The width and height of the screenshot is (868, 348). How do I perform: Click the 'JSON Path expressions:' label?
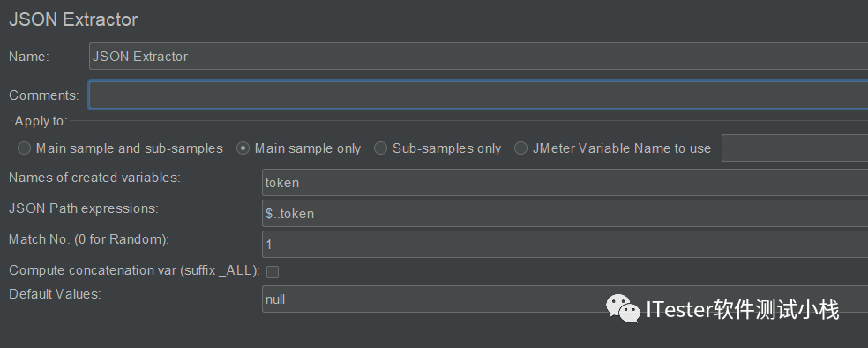[x=84, y=208]
